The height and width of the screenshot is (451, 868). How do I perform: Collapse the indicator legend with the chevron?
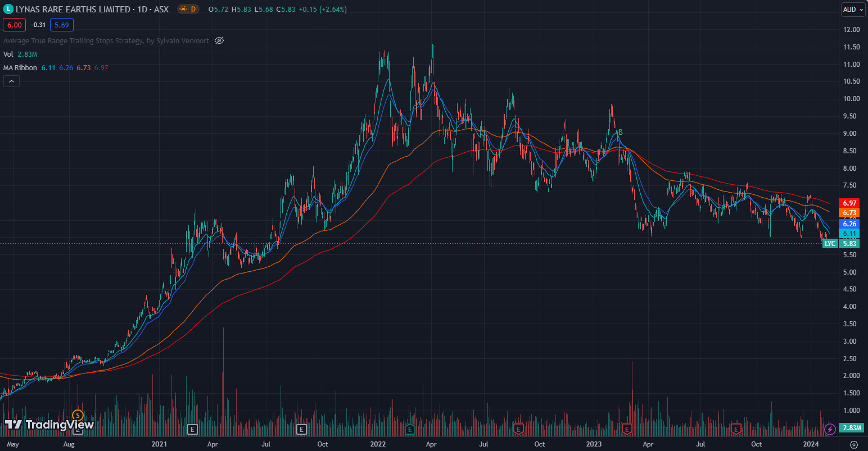tap(11, 81)
